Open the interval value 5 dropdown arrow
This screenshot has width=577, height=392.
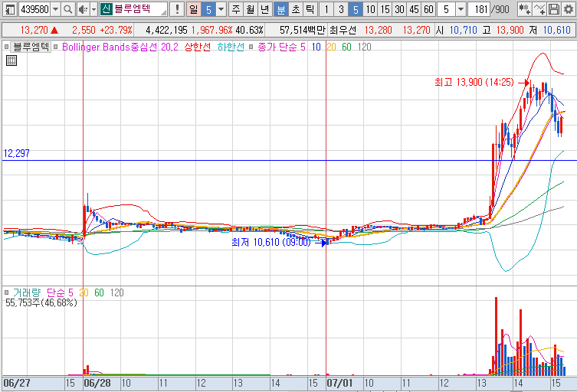point(461,9)
